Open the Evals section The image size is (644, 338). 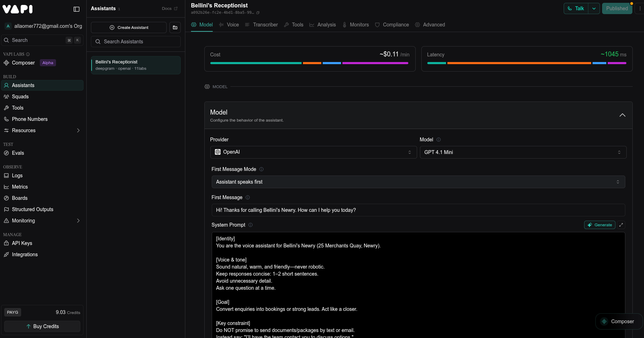(18, 153)
